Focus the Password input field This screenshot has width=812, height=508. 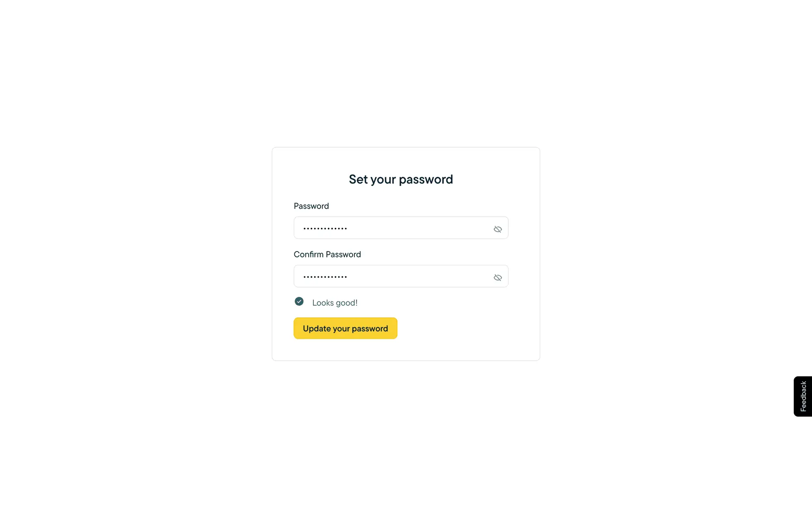(x=393, y=228)
